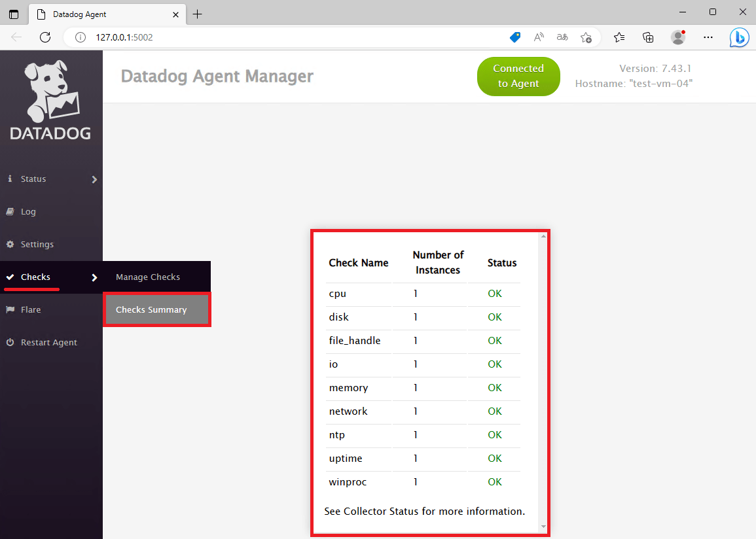
Task: Open the Favorites list icon
Action: coord(619,37)
